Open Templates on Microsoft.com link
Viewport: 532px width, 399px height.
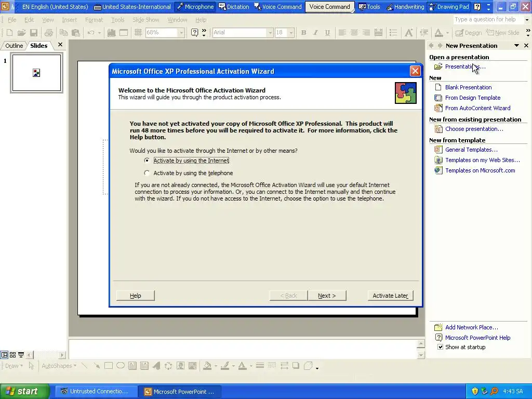tap(480, 170)
